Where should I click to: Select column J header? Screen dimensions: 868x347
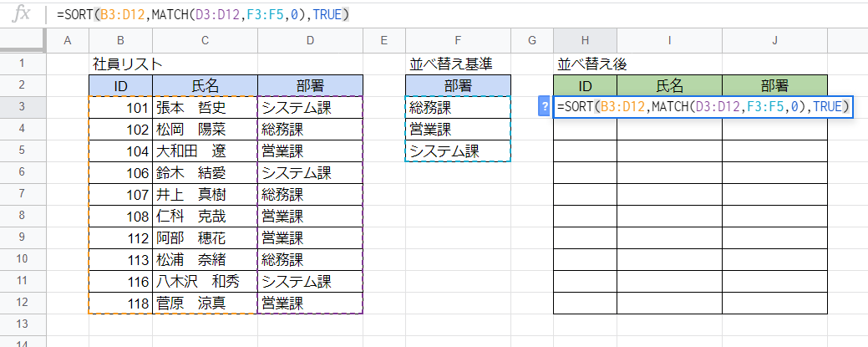[774, 40]
